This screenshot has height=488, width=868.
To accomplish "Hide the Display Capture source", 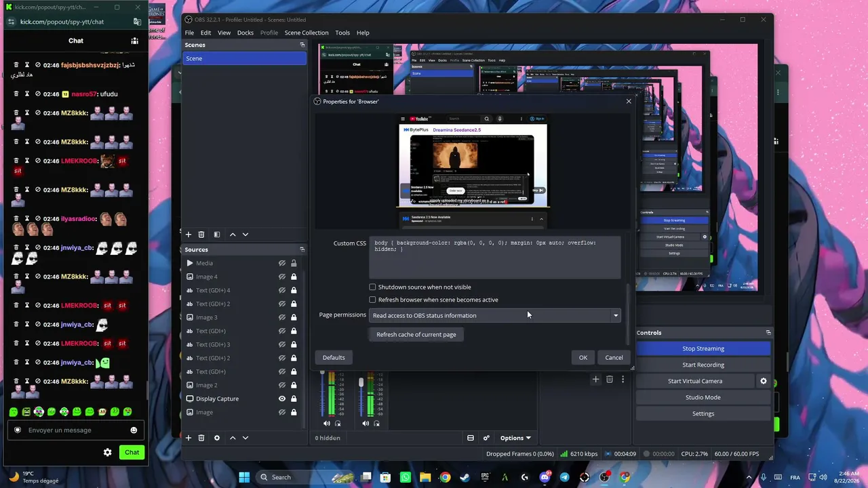I will pyautogui.click(x=282, y=399).
